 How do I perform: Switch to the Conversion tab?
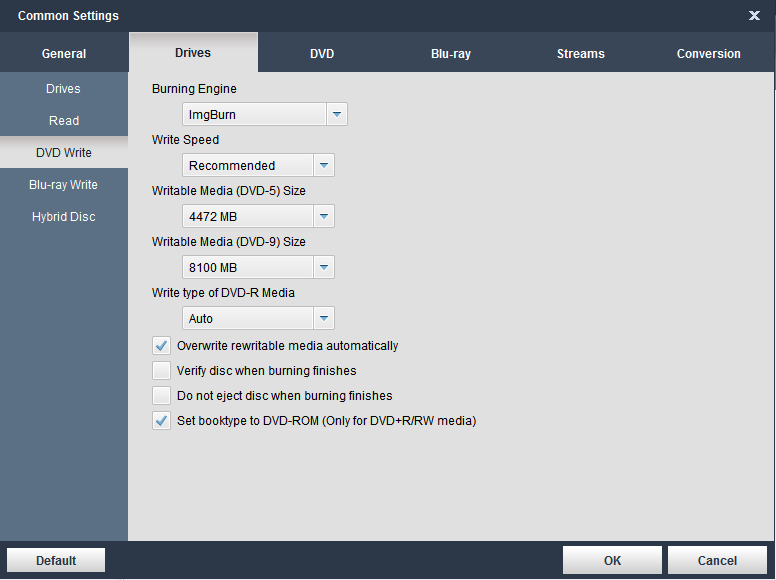pyautogui.click(x=709, y=53)
